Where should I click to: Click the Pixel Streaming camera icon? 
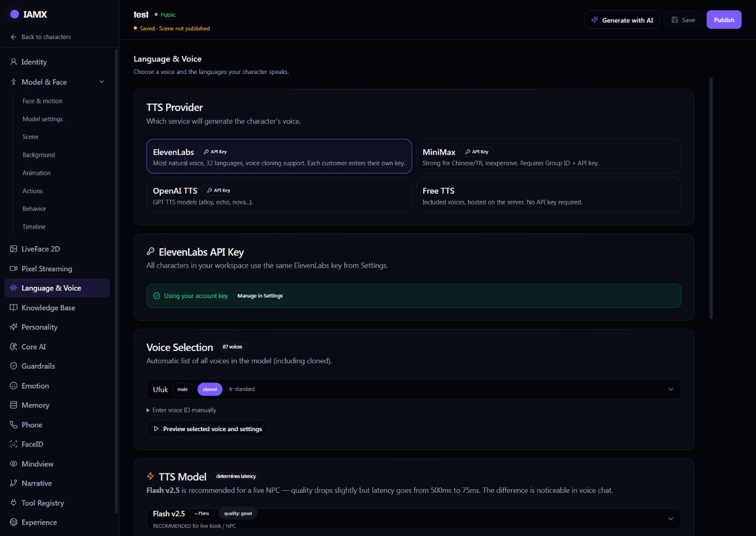[13, 268]
